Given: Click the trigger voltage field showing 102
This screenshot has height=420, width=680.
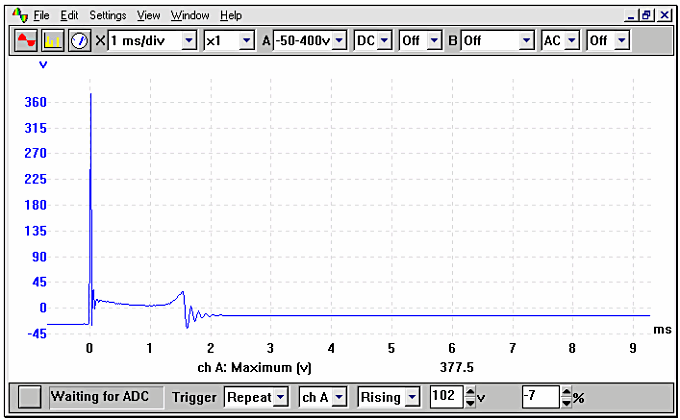Looking at the screenshot, I should 446,397.
